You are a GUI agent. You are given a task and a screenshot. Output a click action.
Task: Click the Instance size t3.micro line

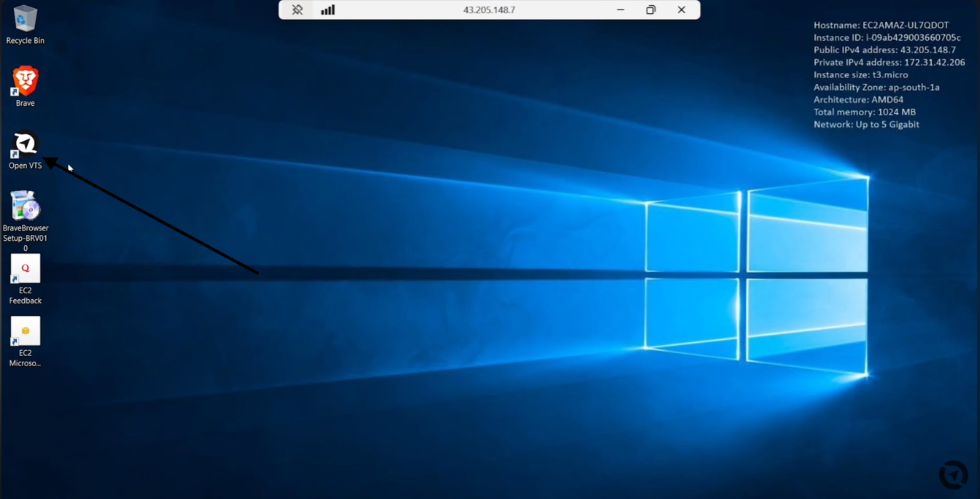(x=860, y=74)
